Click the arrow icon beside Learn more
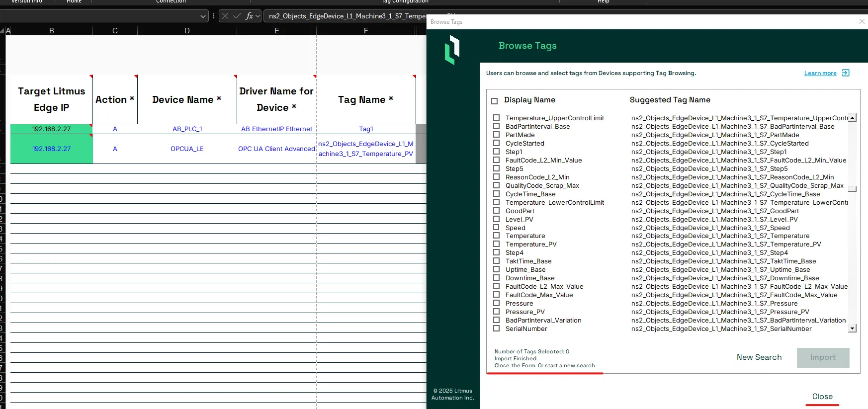Viewport: 868px width, 409px height. point(846,73)
